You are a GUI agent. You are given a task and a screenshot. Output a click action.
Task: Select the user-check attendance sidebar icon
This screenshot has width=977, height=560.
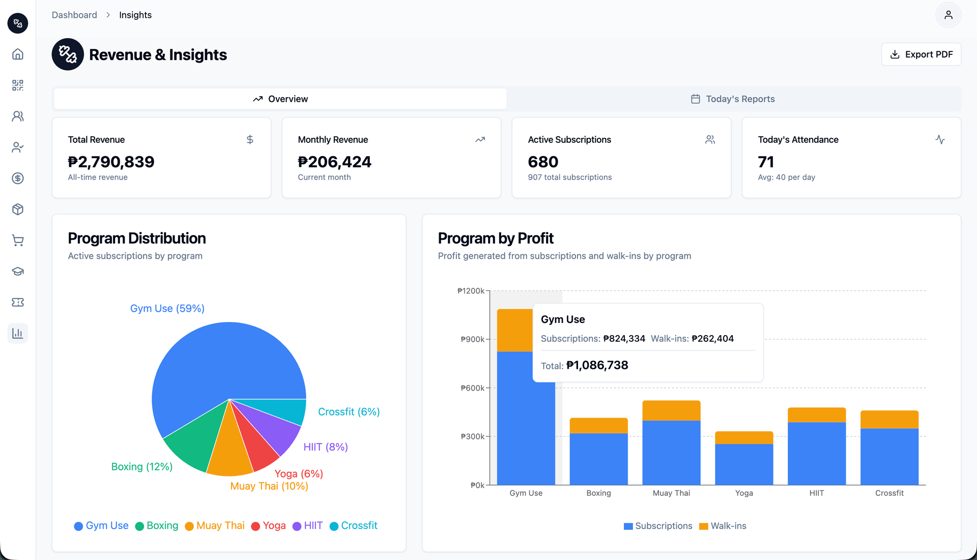tap(18, 148)
